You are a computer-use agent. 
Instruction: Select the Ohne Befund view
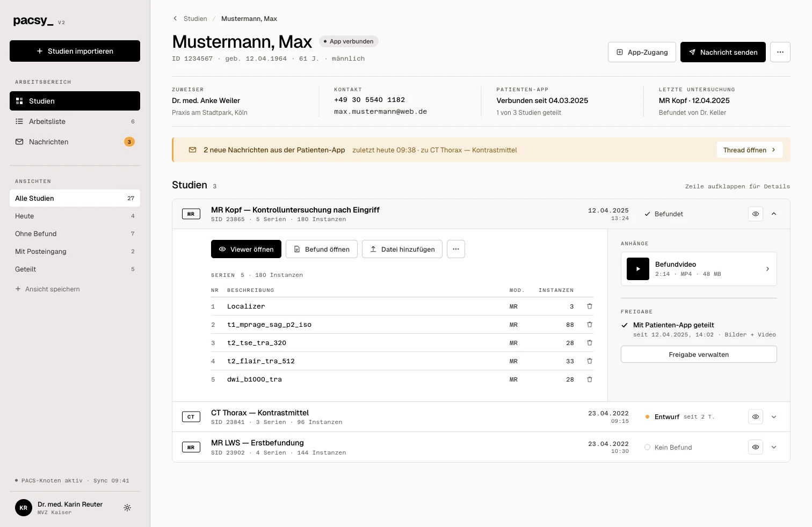tap(75, 233)
